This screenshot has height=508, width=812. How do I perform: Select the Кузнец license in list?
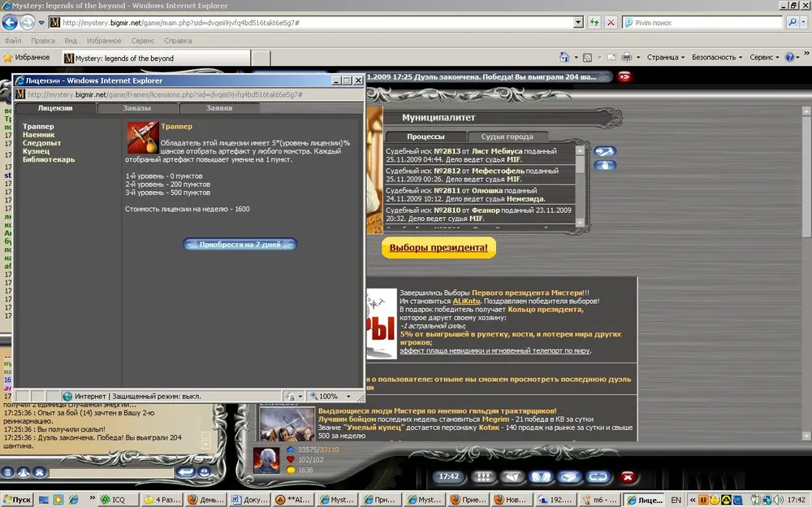(37, 151)
